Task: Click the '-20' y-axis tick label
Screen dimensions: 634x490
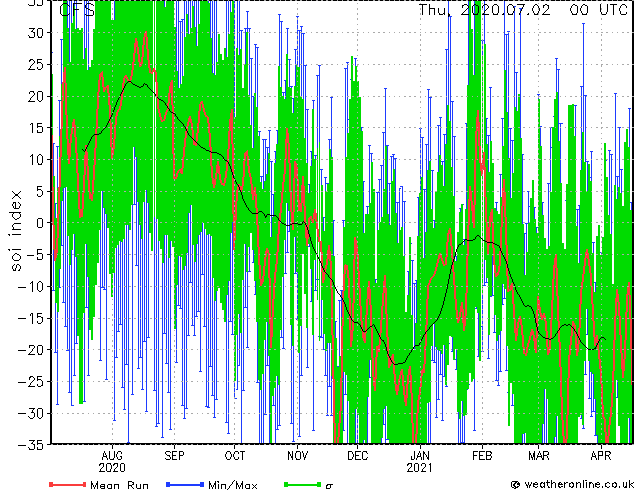Action: coord(32,350)
